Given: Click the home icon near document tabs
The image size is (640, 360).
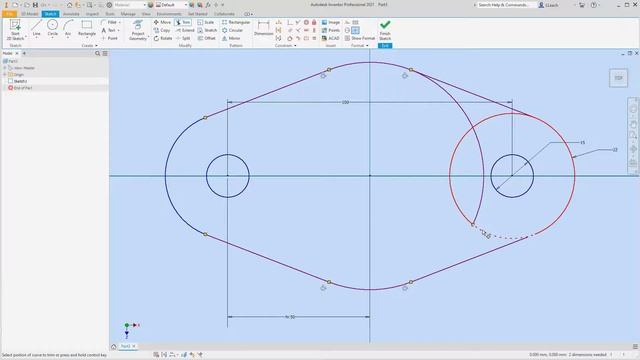Looking at the screenshot, I should (113, 347).
